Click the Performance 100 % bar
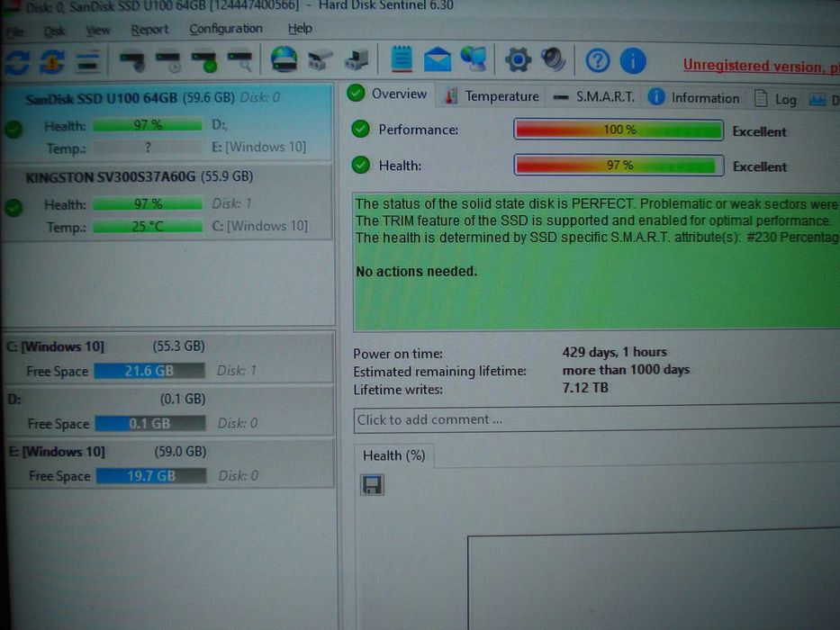The width and height of the screenshot is (840, 630). click(x=619, y=130)
